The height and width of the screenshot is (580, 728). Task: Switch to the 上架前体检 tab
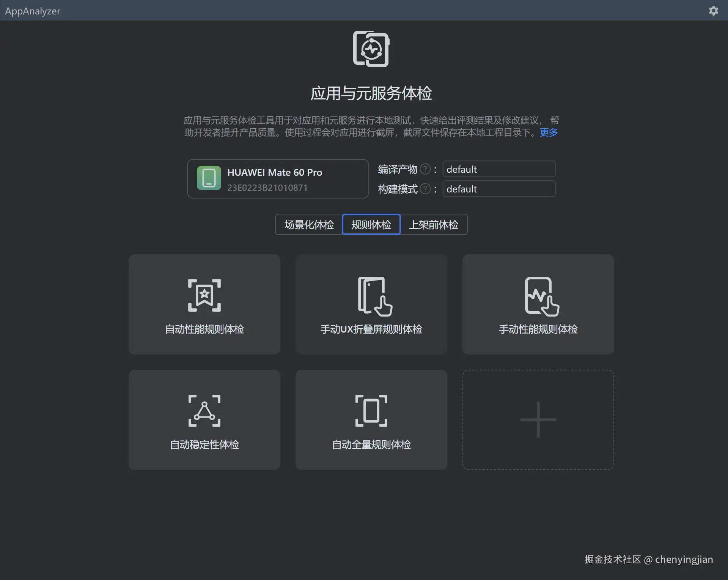click(x=434, y=224)
